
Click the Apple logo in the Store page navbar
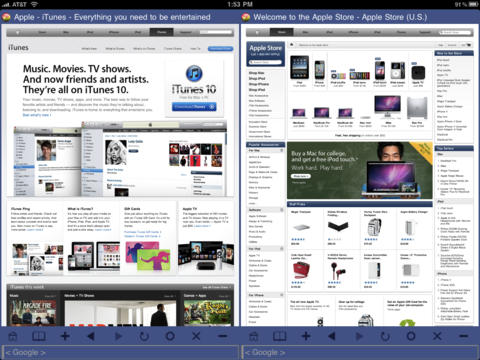point(257,32)
